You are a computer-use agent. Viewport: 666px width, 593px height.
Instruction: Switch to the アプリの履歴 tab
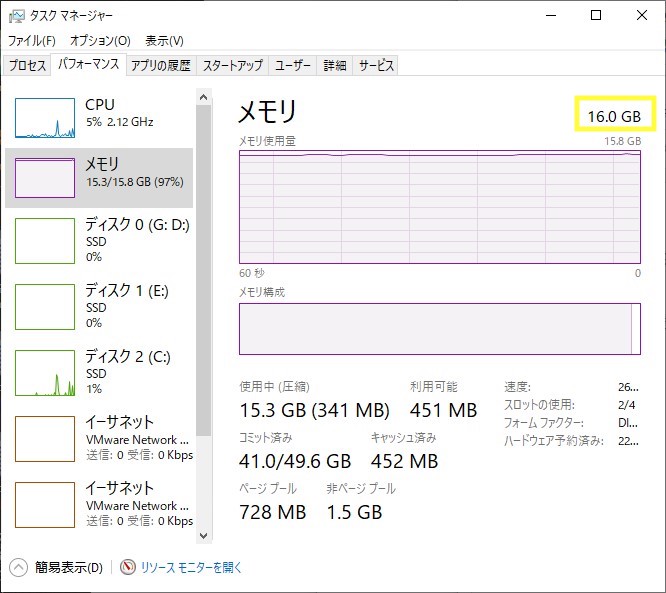pyautogui.click(x=161, y=65)
